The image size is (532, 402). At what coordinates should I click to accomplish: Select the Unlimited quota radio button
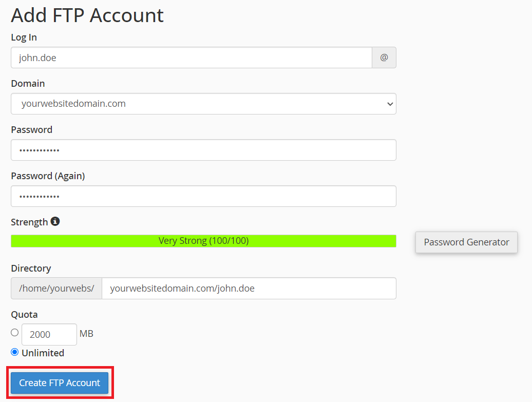[14, 352]
